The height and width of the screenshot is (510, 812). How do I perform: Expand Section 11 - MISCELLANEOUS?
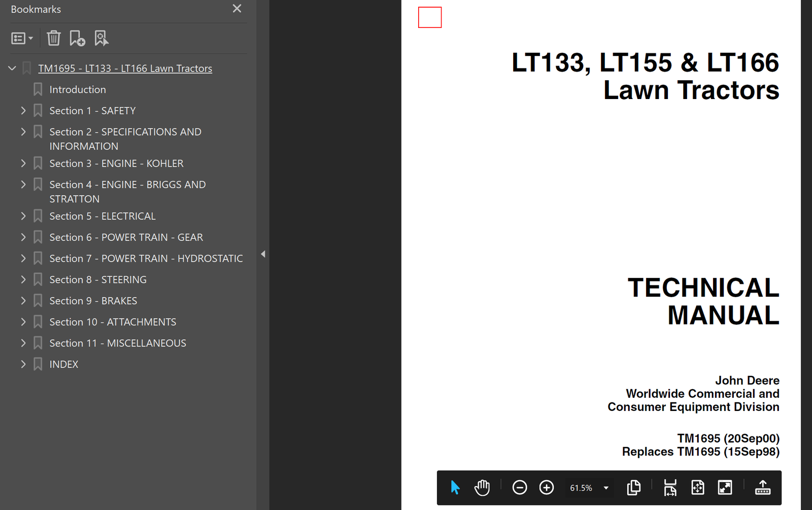pos(23,343)
